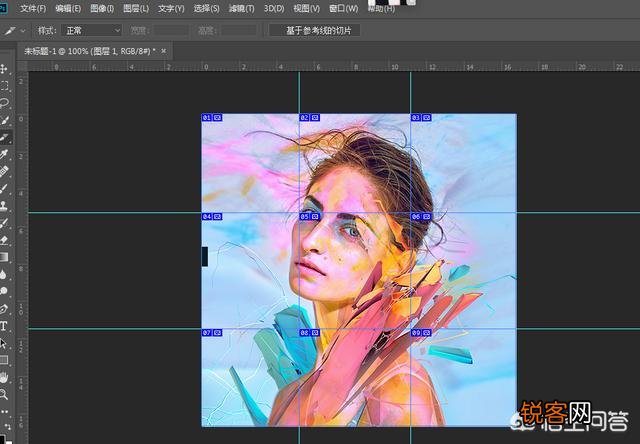Image resolution: width=640 pixels, height=444 pixels.
Task: Select the Rectangular Marquee tool
Action: point(4,86)
